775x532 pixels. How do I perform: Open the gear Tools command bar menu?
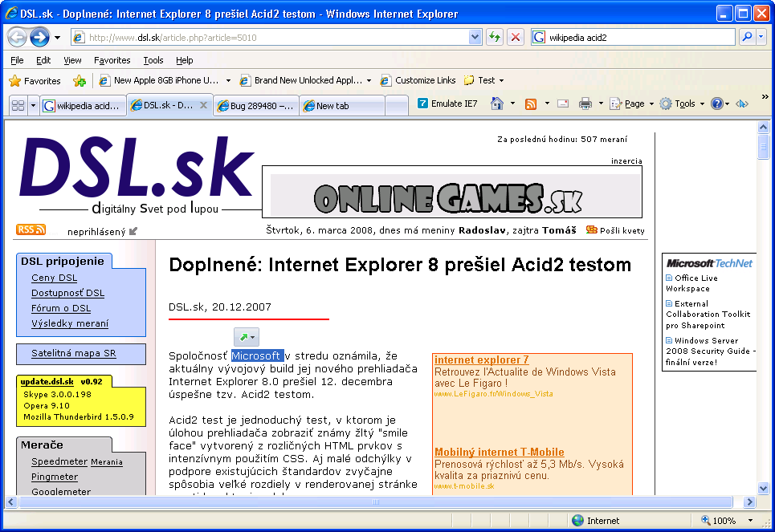click(x=682, y=104)
